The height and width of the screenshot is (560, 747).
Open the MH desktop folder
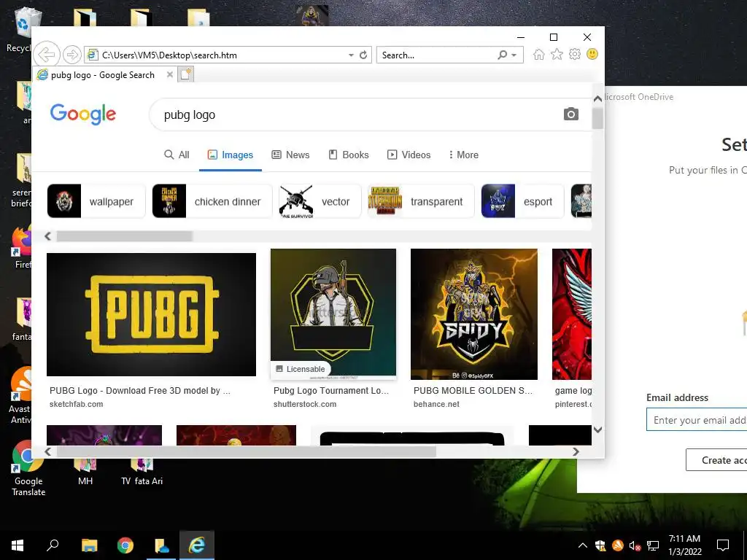click(85, 472)
